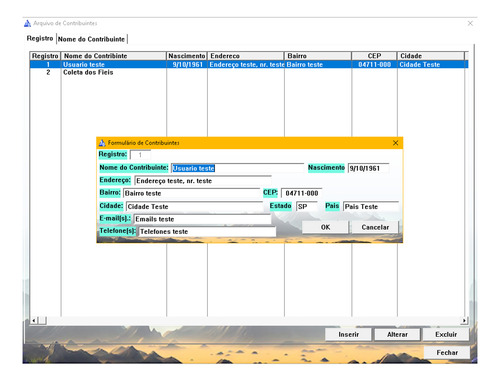Screen dimensions: 500x381
Task: Click the Arquivo de Contribuintes window icon
Action: 28,23
